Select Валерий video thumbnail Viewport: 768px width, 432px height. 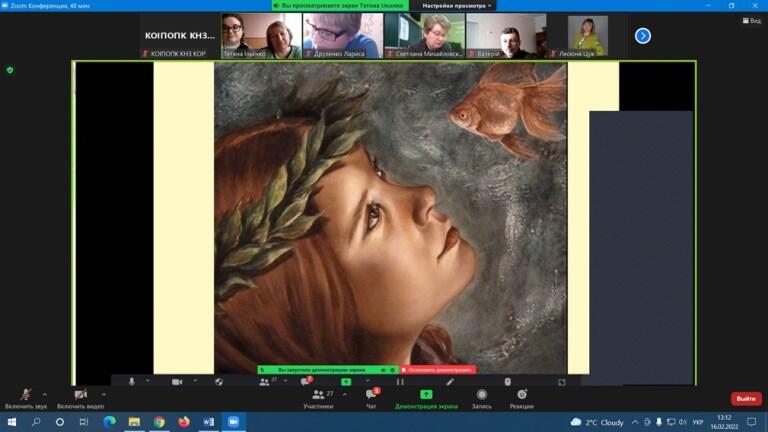tap(505, 36)
